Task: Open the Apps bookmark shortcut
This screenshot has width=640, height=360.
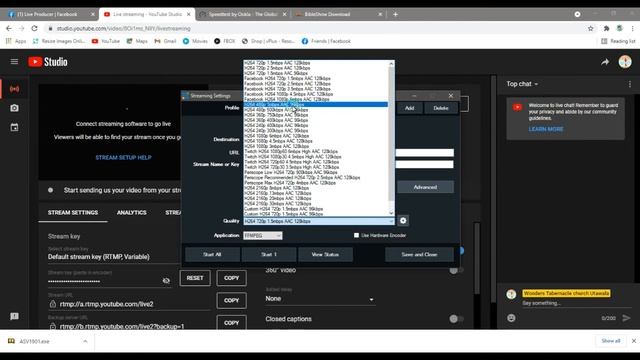Action: click(x=16, y=41)
